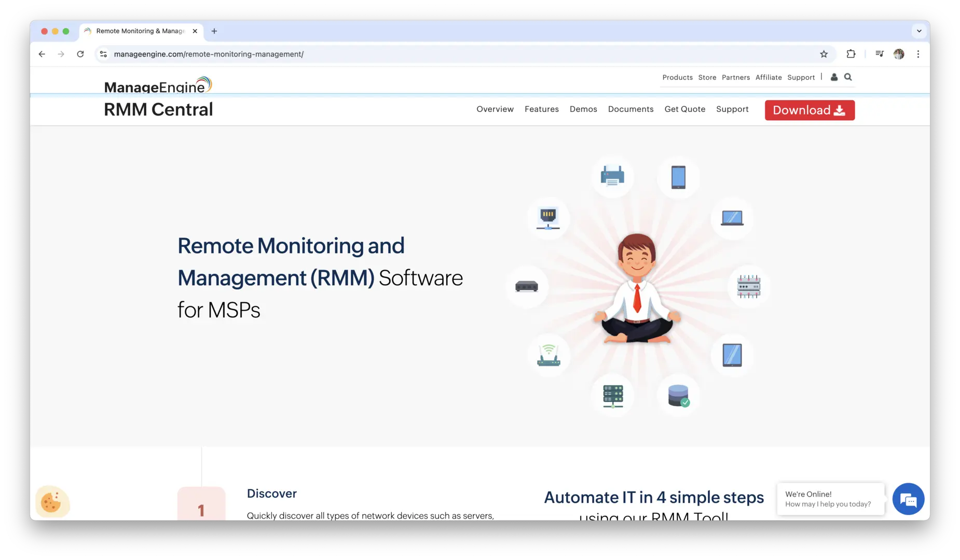Reload the current page
This screenshot has height=560, width=960.
pos(80,54)
